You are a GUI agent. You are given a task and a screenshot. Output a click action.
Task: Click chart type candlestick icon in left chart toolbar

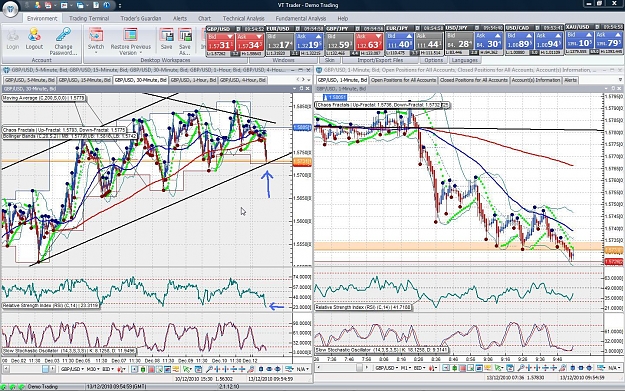pos(121,369)
